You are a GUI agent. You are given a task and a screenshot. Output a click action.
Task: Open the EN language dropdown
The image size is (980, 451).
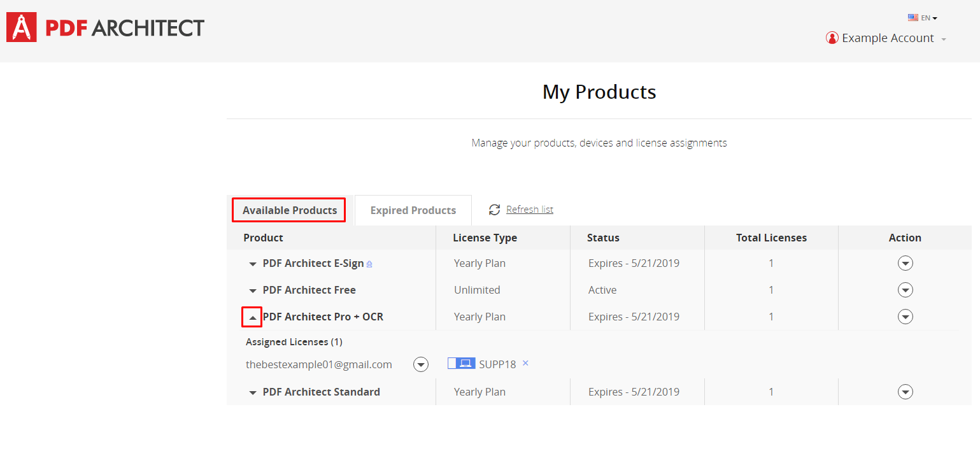coord(929,18)
